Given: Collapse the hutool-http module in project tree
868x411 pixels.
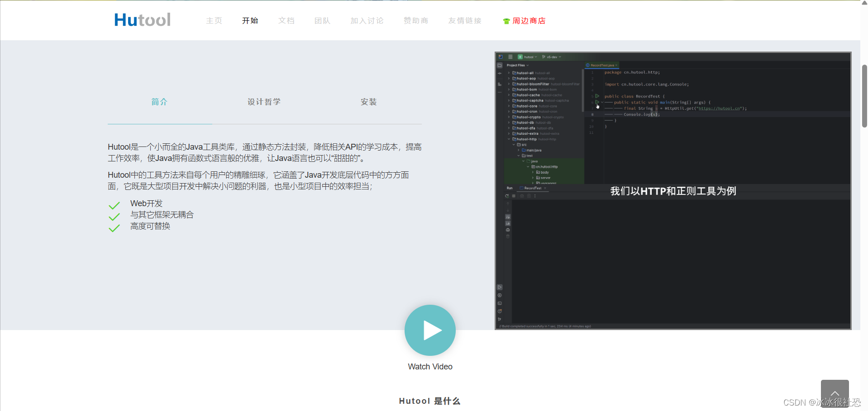Looking at the screenshot, I should (x=509, y=139).
